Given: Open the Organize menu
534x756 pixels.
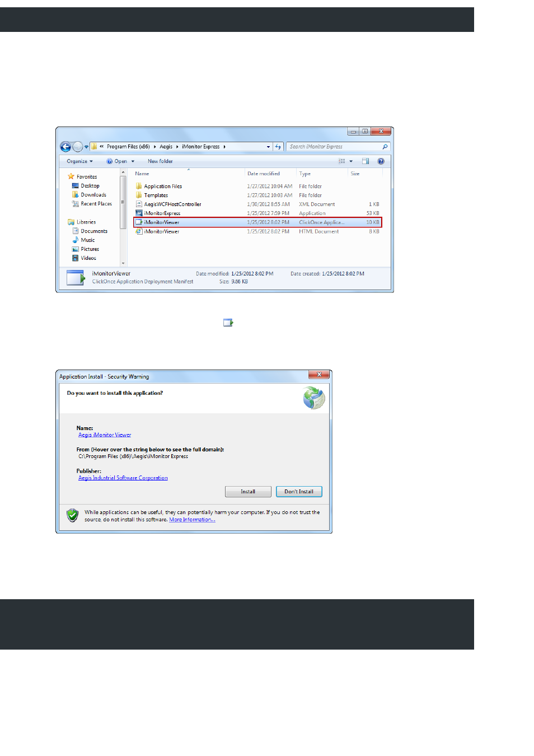Looking at the screenshot, I should [x=79, y=161].
